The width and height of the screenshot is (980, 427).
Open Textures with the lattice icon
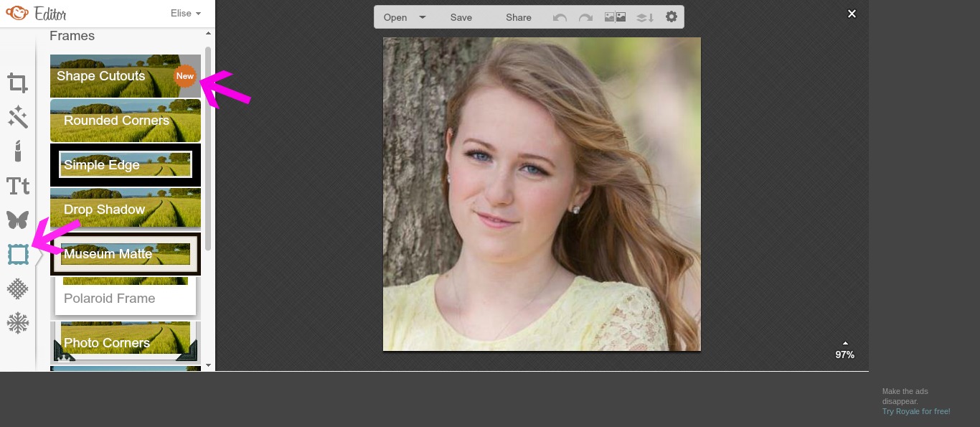[17, 288]
